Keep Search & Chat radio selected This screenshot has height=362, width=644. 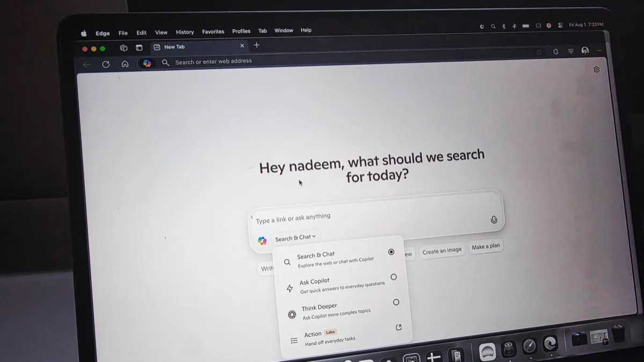click(391, 252)
